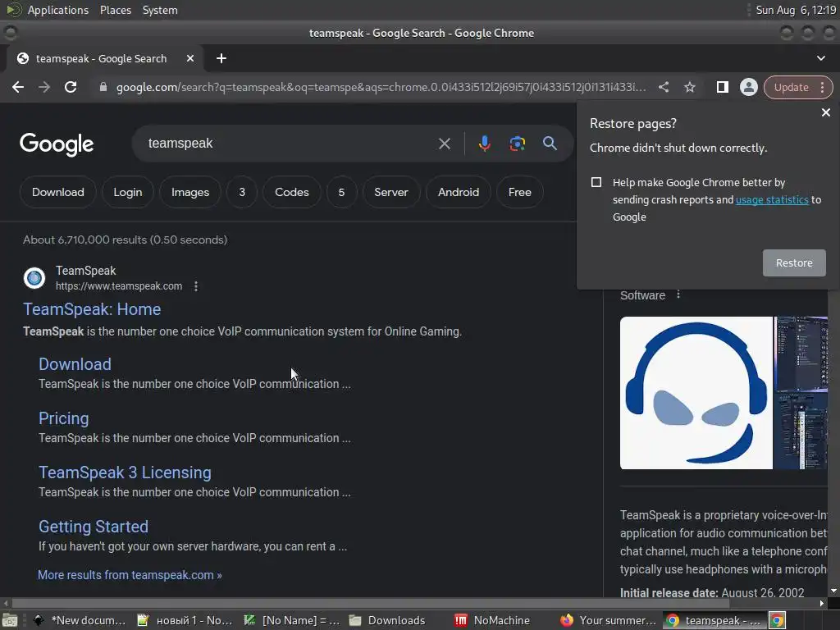This screenshot has width=840, height=630.
Task: Open the Download sitelink
Action: coord(75,364)
